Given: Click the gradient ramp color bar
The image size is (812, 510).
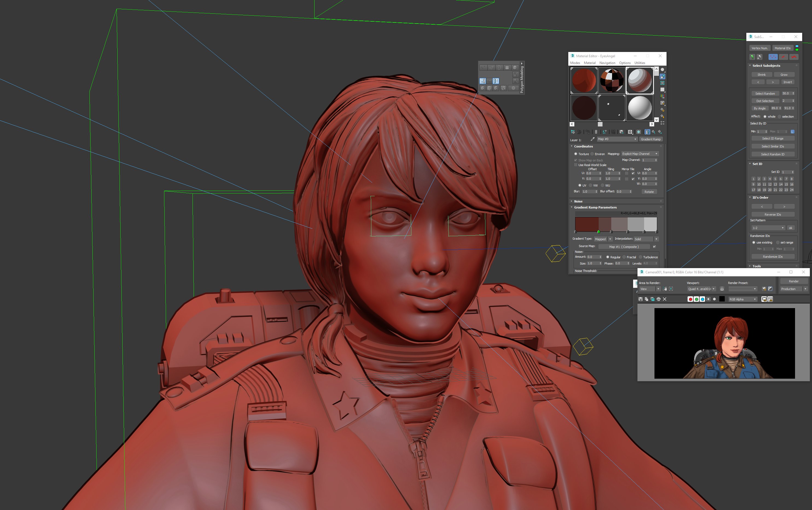Looking at the screenshot, I should point(616,224).
